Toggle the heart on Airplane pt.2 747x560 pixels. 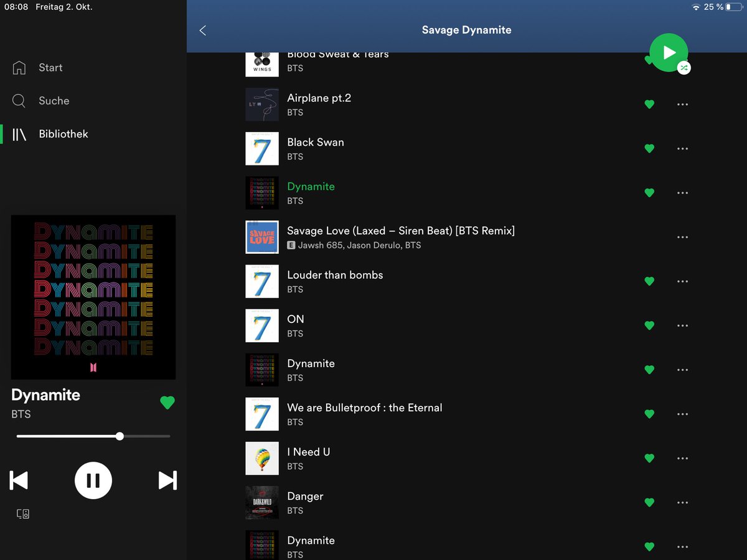(649, 105)
